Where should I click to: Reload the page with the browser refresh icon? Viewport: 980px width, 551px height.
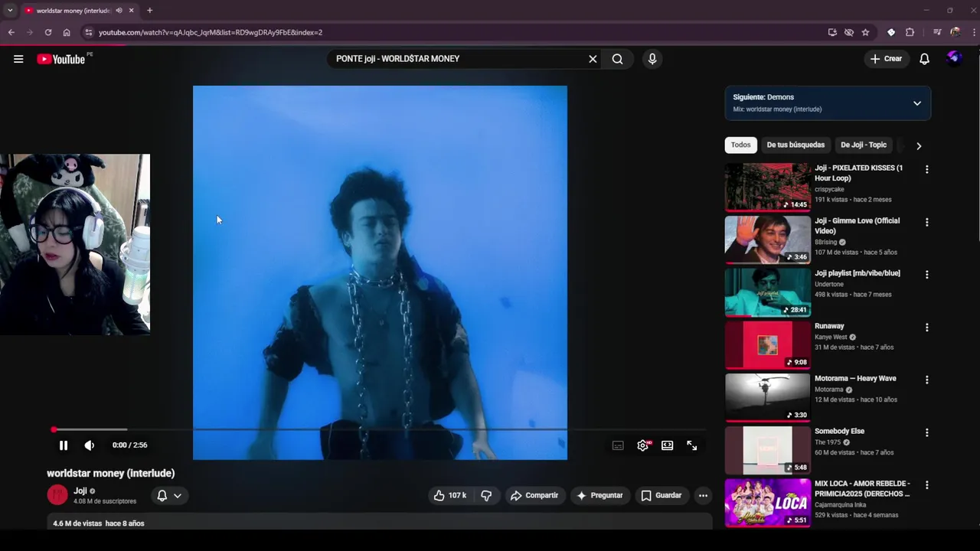(x=48, y=32)
